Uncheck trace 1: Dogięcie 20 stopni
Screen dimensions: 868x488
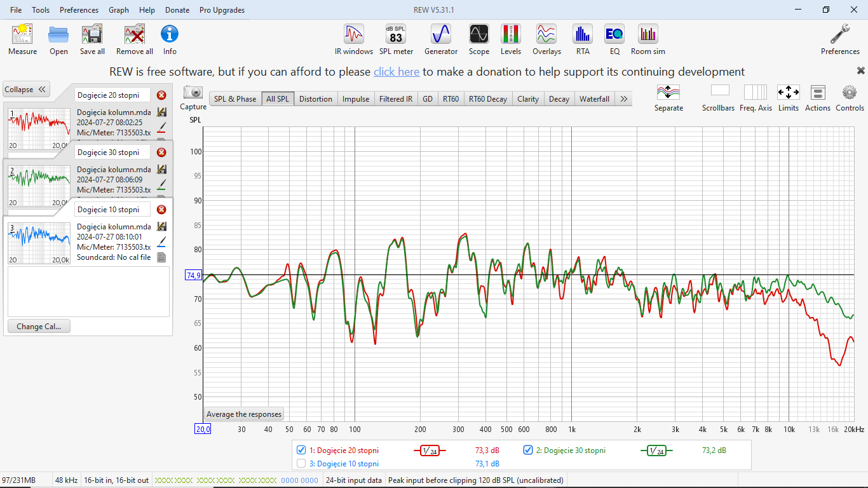[301, 451]
